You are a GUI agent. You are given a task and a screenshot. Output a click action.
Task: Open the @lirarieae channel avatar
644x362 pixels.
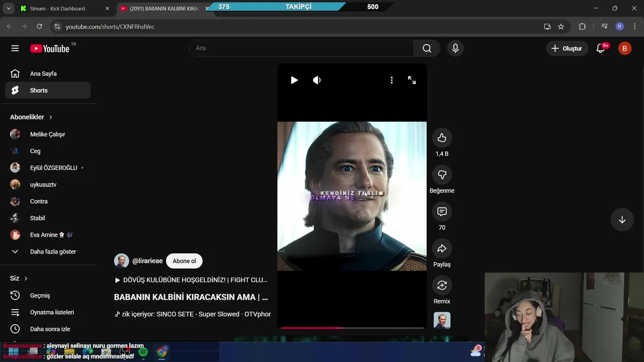coord(121,261)
